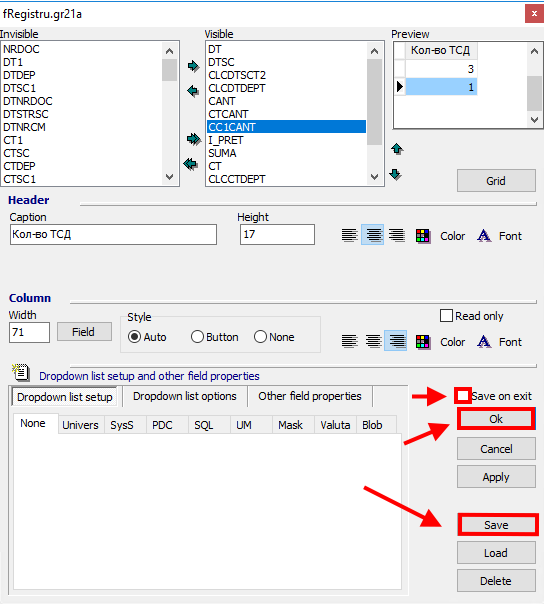The height and width of the screenshot is (605, 544).
Task: Click the Cancel button
Action: 496,449
